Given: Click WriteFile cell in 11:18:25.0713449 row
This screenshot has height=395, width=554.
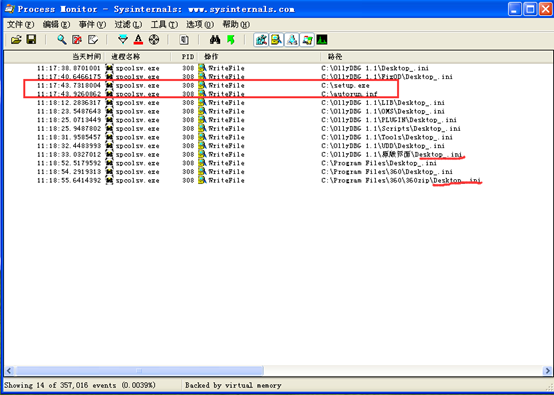Looking at the screenshot, I should coord(226,120).
